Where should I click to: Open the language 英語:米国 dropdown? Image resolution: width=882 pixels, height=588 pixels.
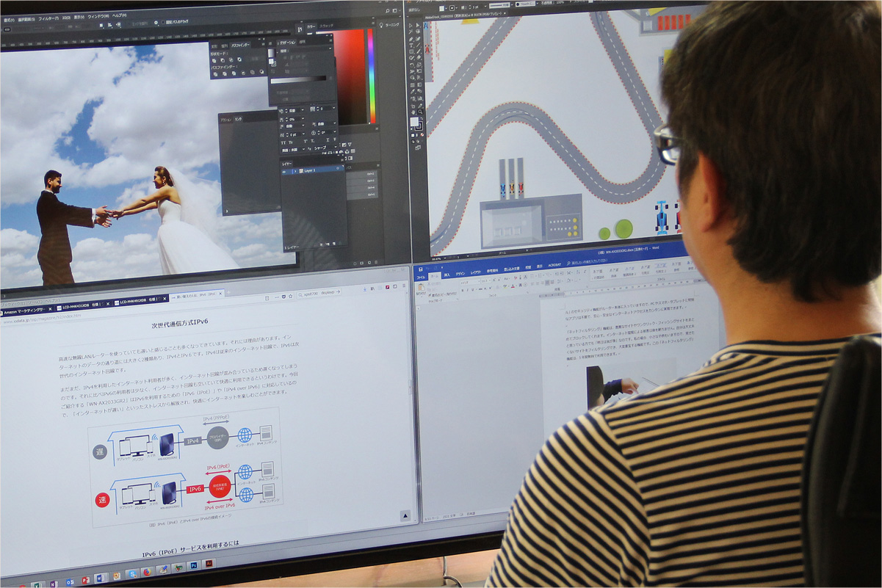coord(294,149)
